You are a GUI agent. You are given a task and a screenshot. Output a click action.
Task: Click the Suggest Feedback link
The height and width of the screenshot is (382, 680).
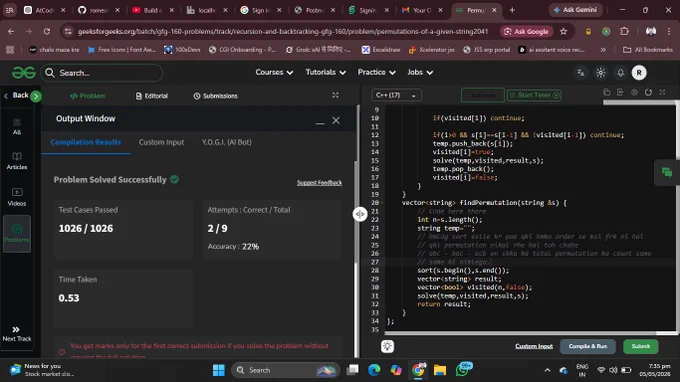(319, 183)
